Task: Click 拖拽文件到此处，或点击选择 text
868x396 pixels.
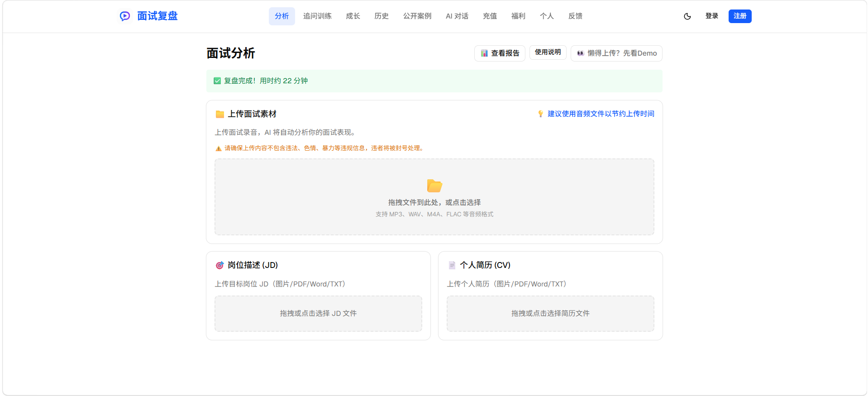Action: (434, 202)
